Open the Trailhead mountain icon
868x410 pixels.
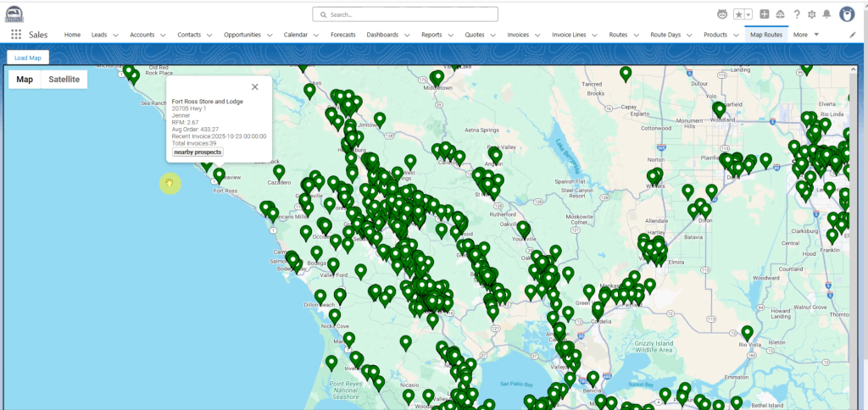781,14
